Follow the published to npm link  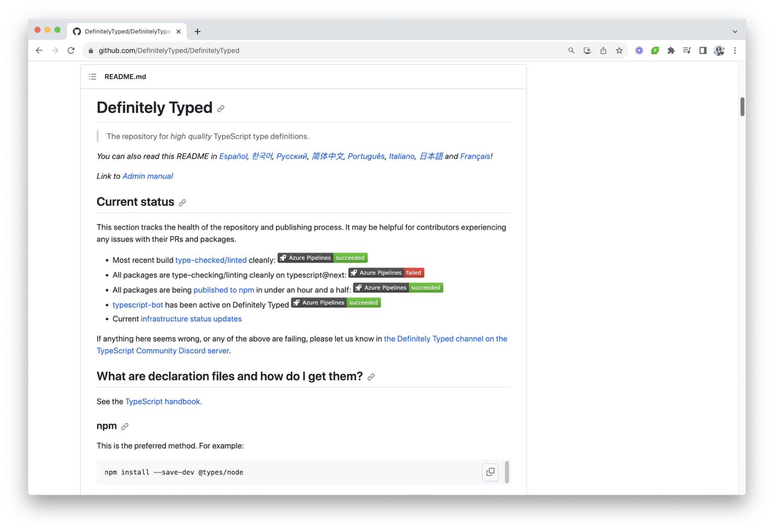[x=224, y=290]
